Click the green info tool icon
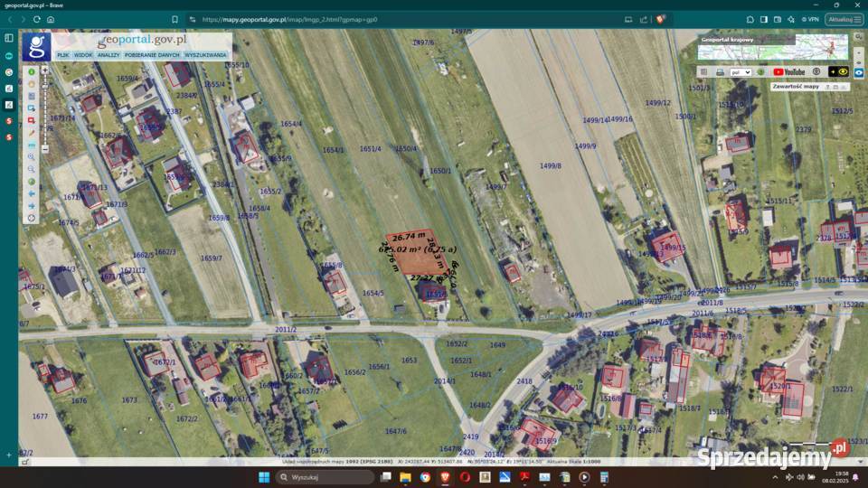This screenshot has height=488, width=868. click(x=32, y=72)
